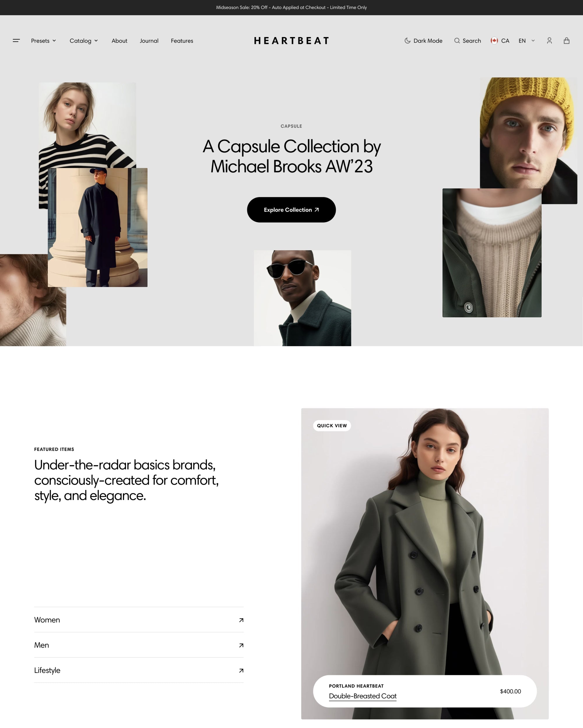Screen dimensions: 583x728
Task: Open the Journal page
Action: [x=149, y=41]
